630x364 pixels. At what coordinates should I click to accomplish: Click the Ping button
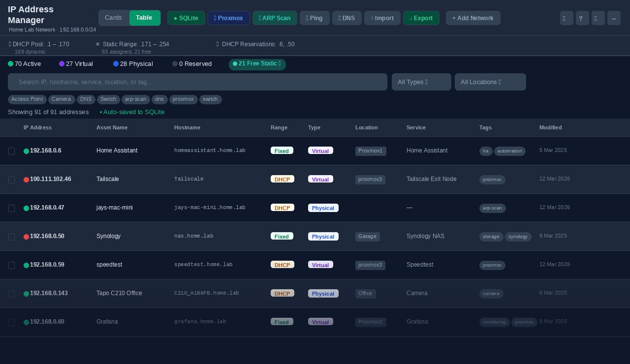(314, 18)
